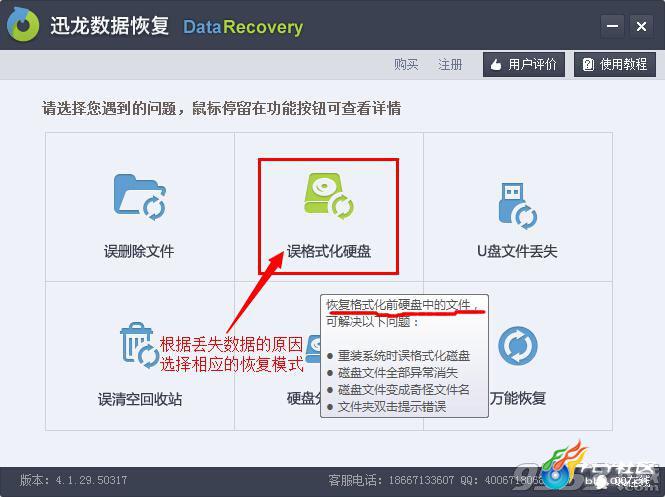The width and height of the screenshot is (665, 497).
Task: Click the help icon on 使用教程 button
Action: (588, 64)
